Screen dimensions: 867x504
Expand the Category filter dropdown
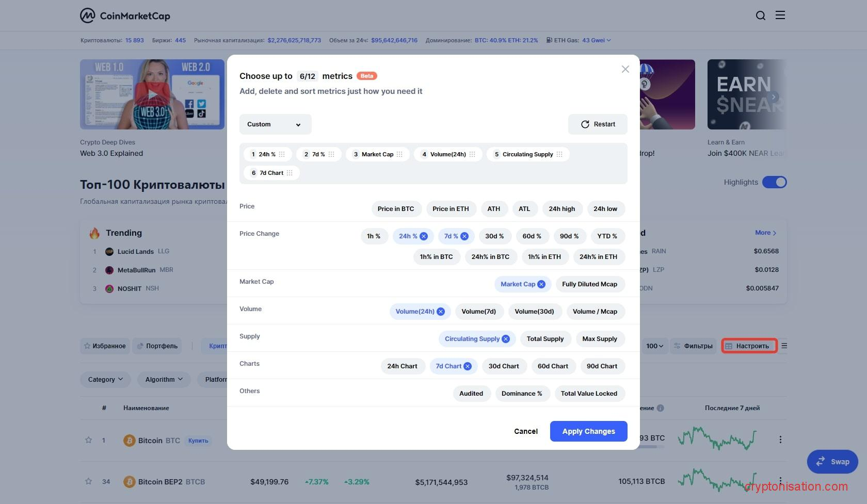(105, 380)
